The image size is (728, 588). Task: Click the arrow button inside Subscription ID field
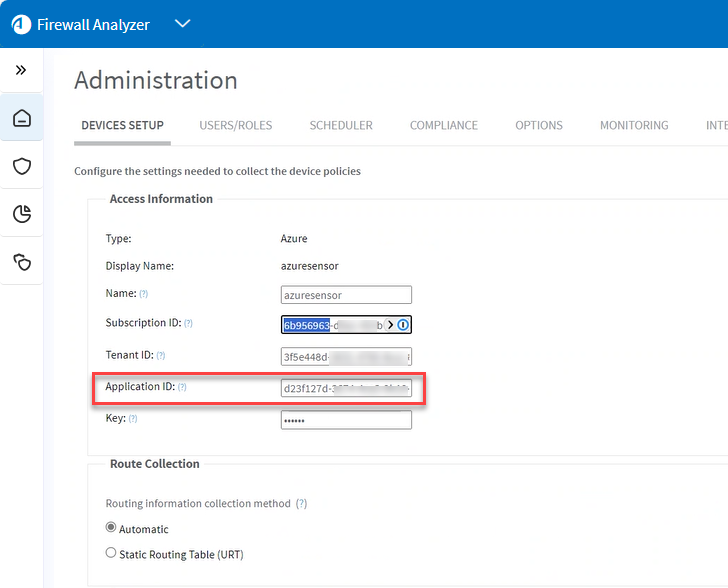tap(390, 325)
